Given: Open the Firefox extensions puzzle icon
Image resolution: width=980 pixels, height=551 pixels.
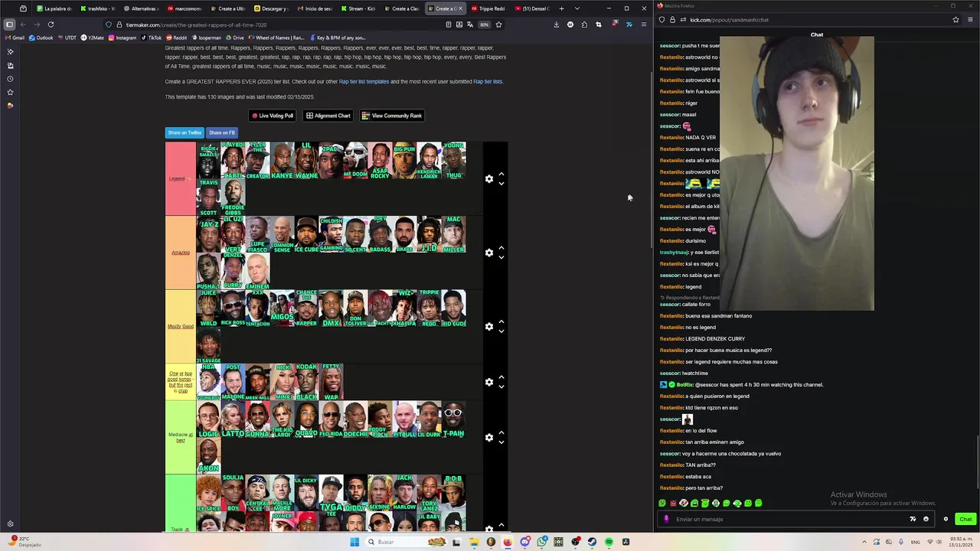Looking at the screenshot, I should point(584,24).
